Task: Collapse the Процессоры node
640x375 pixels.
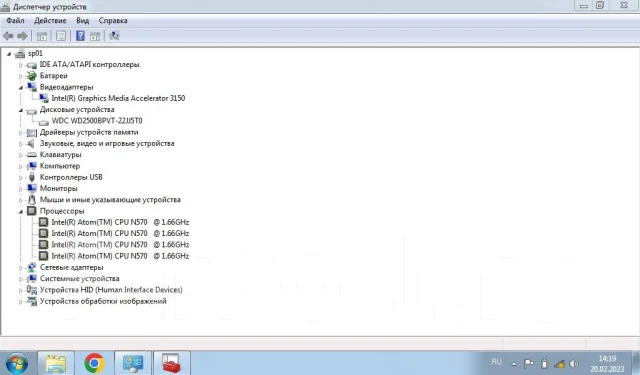Action: coord(20,212)
